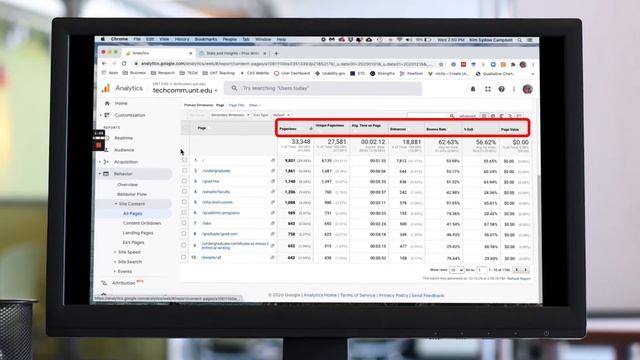Open Attribution beta in sidebar
Viewport: 640px width, 360px height.
123,282
